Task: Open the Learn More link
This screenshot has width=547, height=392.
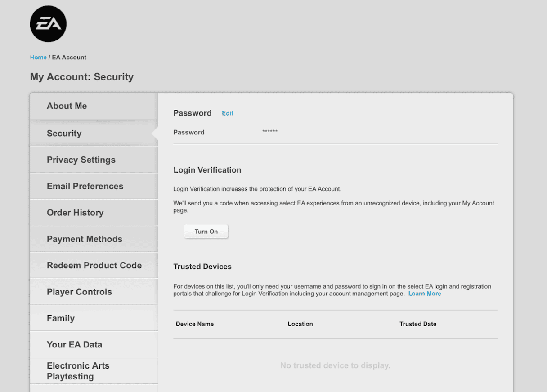Action: pos(425,294)
